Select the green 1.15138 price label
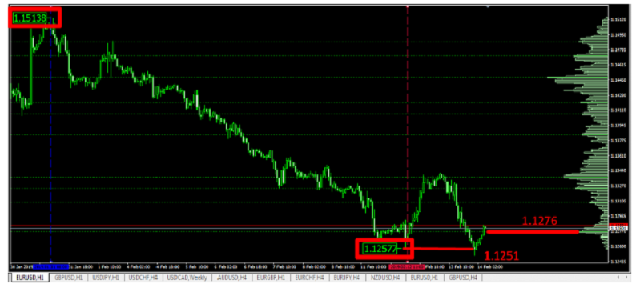Viewport: 644px width, 288px height. point(30,18)
